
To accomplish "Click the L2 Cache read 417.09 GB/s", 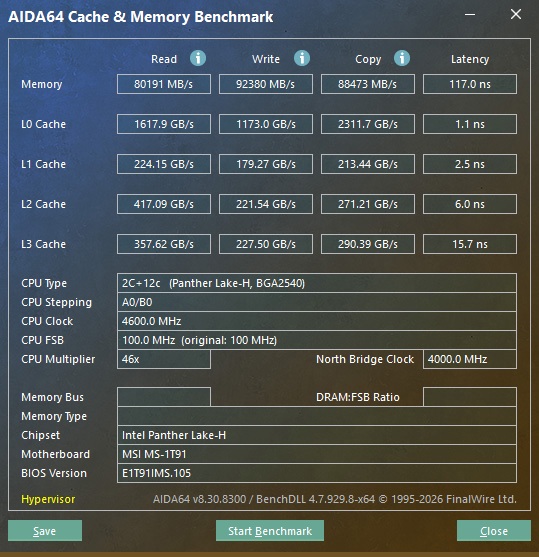I will [x=164, y=204].
